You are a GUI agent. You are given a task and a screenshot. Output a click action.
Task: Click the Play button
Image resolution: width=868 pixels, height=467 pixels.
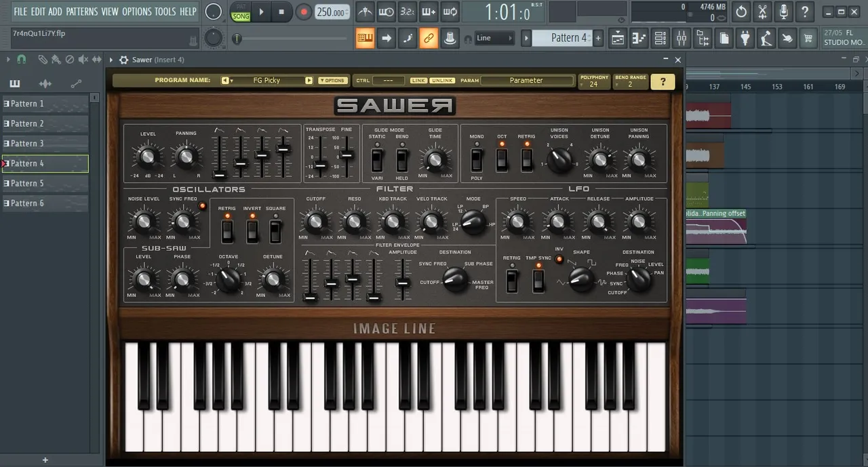tap(261, 12)
